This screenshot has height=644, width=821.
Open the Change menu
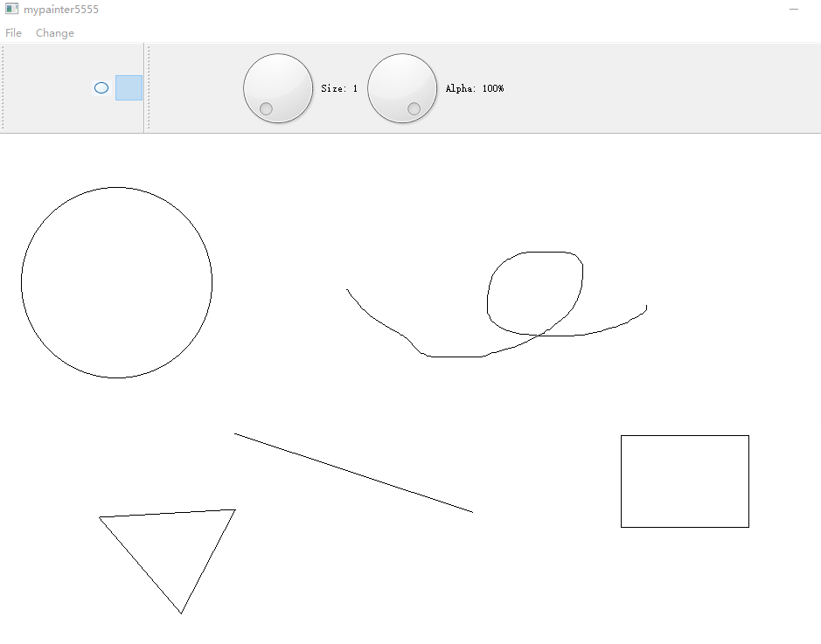pyautogui.click(x=55, y=32)
